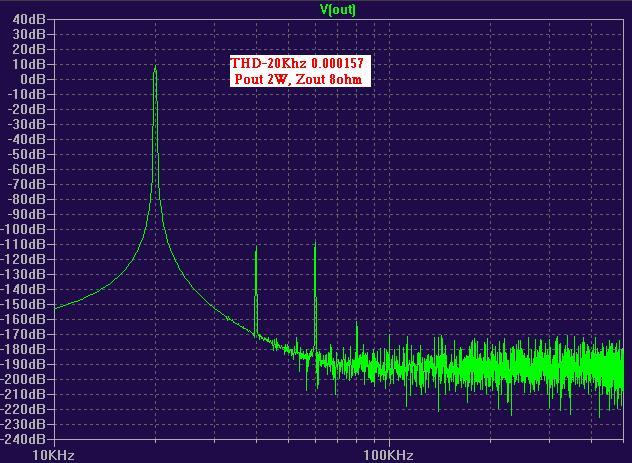Click the 10dB axis label
The width and height of the screenshot is (632, 463).
(29, 64)
